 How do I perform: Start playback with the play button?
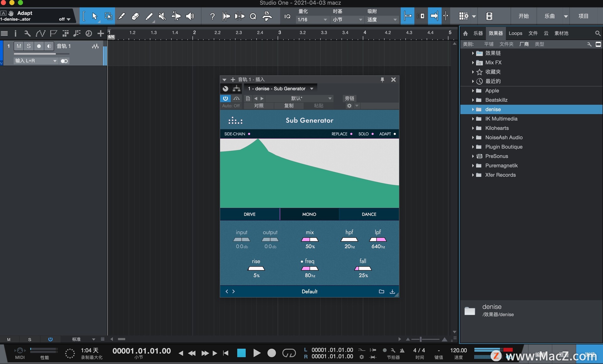click(257, 353)
